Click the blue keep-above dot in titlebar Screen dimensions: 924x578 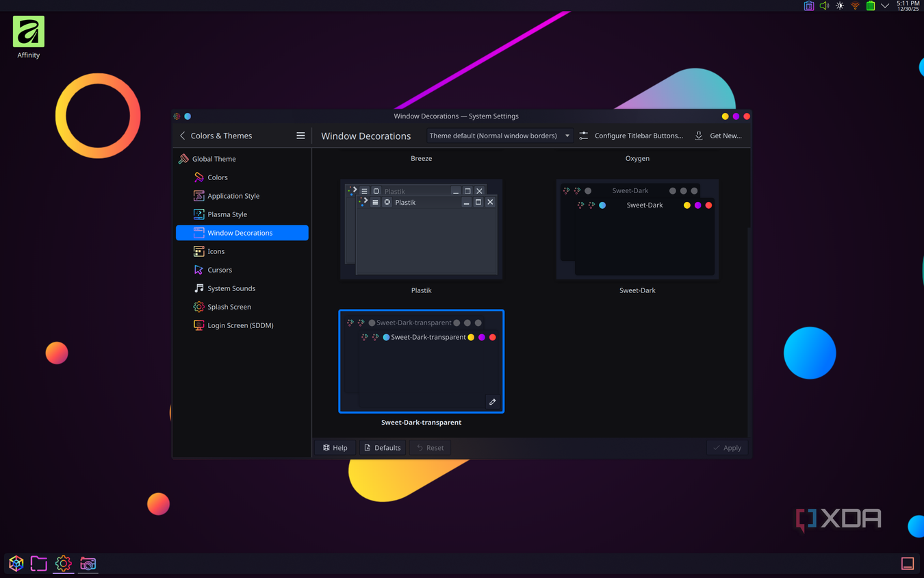point(188,116)
